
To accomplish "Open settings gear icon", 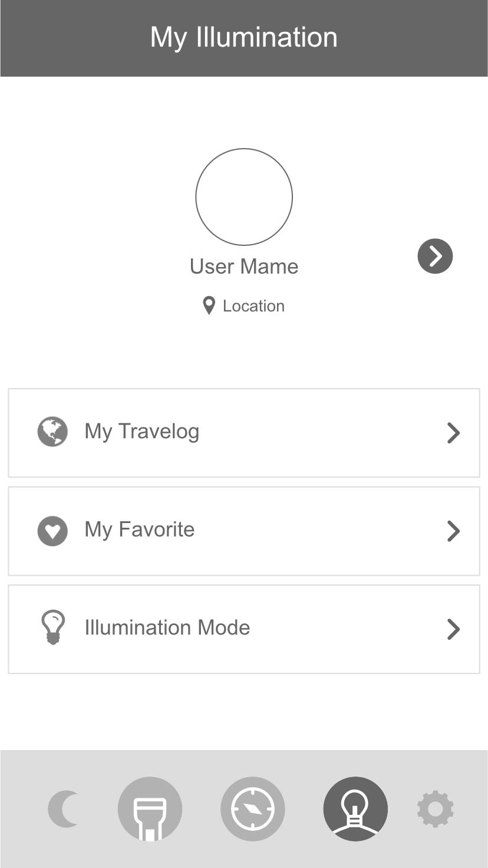I will pyautogui.click(x=435, y=809).
